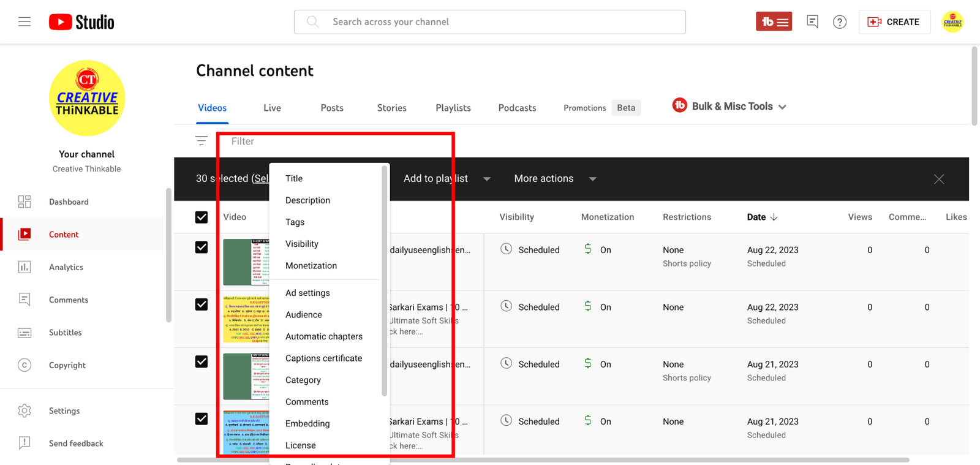This screenshot has width=980, height=465.
Task: Uncheck the first Aug 22, 2023 video checkbox
Action: pyautogui.click(x=202, y=247)
